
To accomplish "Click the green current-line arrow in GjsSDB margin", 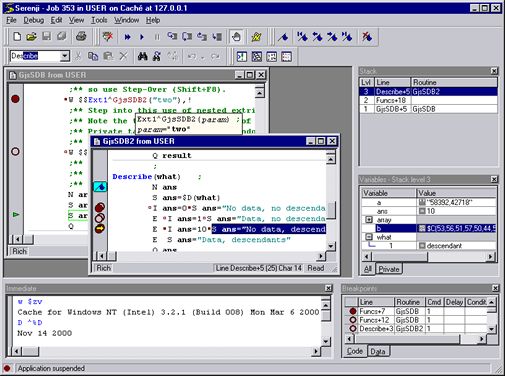I will [16, 215].
